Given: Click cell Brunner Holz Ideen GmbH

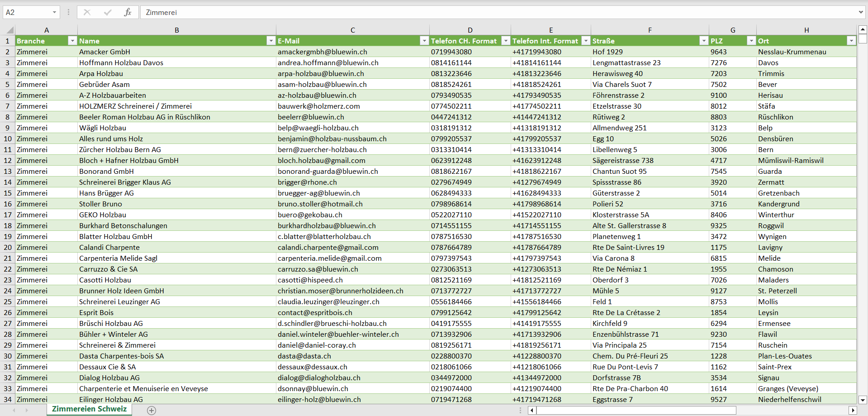Looking at the screenshot, I should click(x=177, y=291).
